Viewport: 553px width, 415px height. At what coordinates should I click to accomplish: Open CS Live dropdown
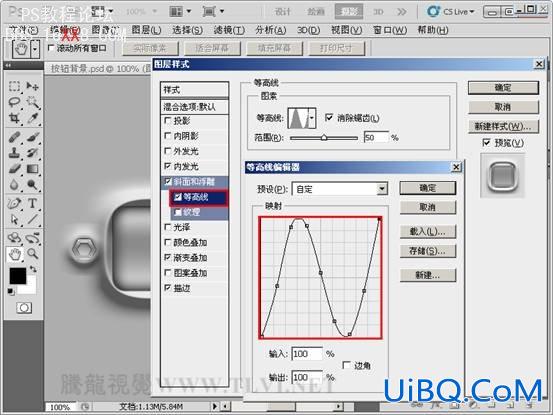451,12
